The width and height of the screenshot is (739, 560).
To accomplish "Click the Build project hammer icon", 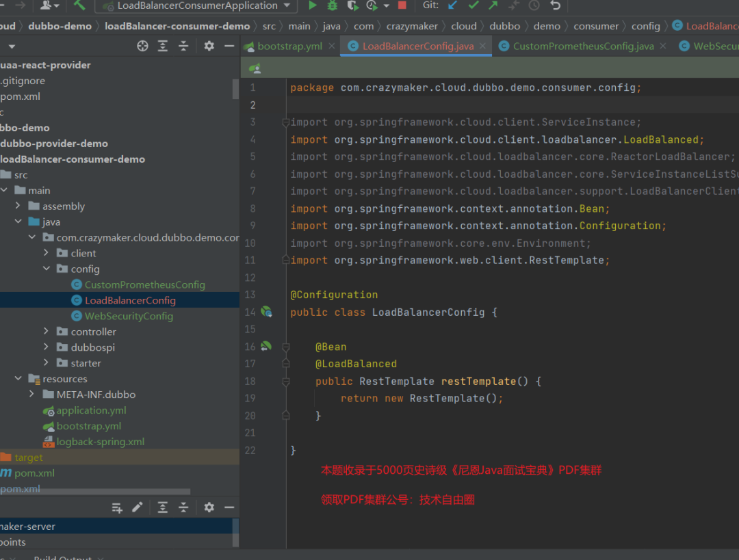I will [79, 5].
